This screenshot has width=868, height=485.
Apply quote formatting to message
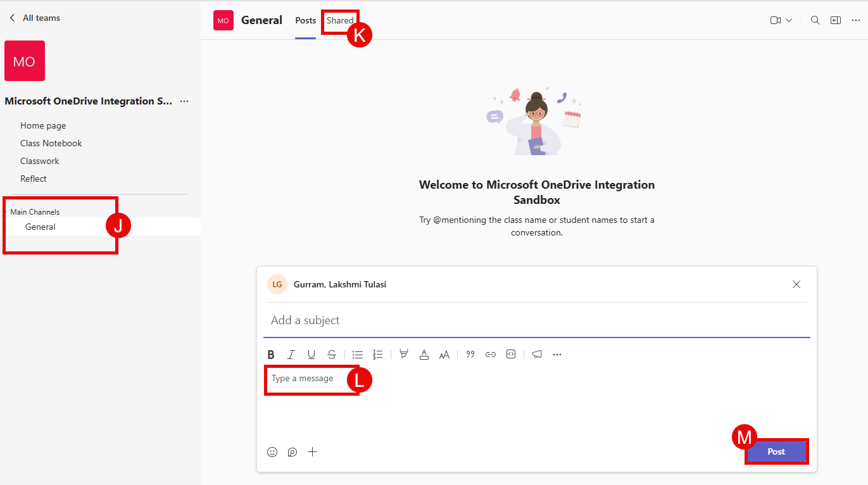click(470, 355)
